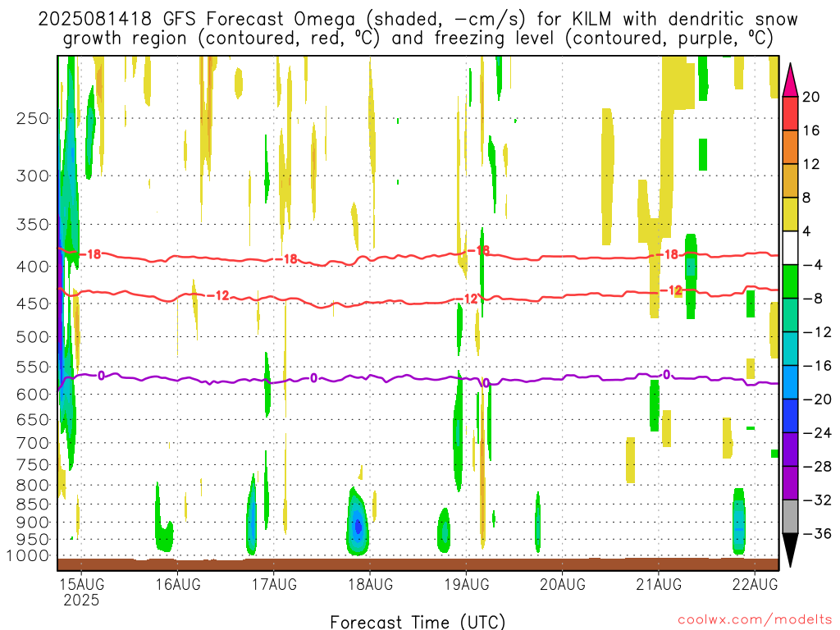Click the 650 pressure level label
Viewport: 840px width, 630px height.
point(33,419)
